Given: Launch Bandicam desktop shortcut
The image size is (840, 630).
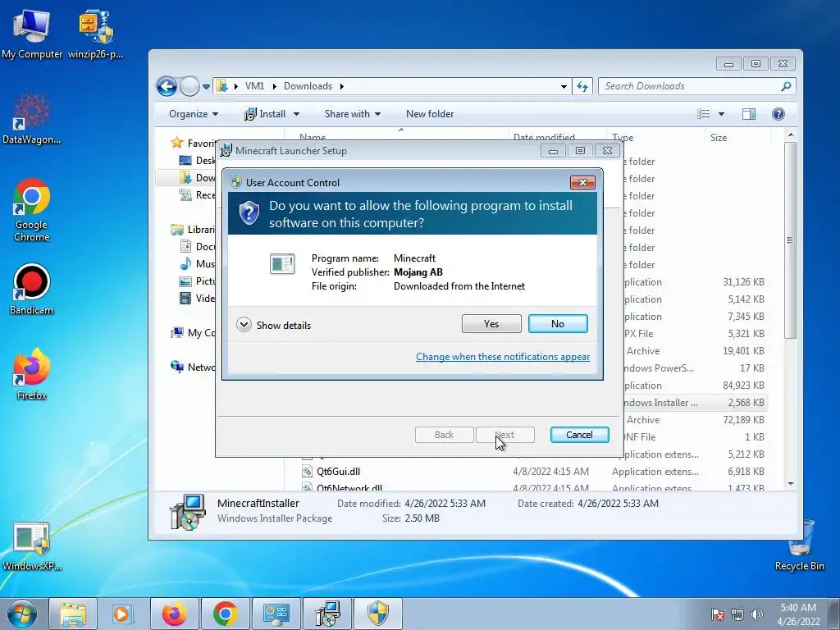Looking at the screenshot, I should [x=32, y=290].
